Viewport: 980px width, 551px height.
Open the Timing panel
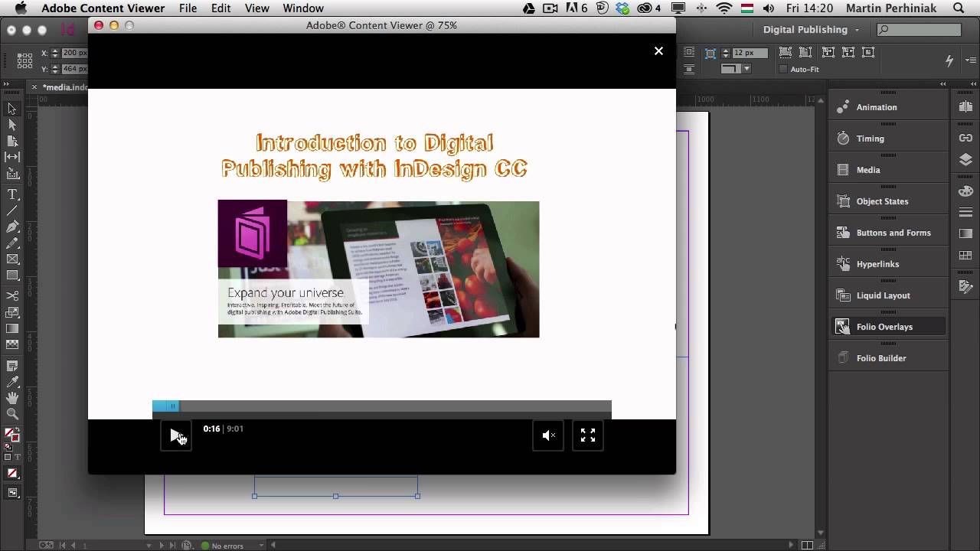pyautogui.click(x=890, y=139)
